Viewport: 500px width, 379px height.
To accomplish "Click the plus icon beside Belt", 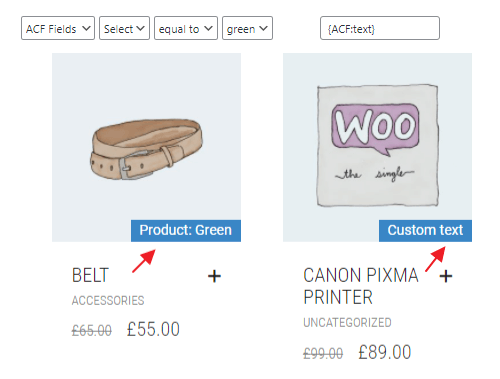I will (x=214, y=276).
